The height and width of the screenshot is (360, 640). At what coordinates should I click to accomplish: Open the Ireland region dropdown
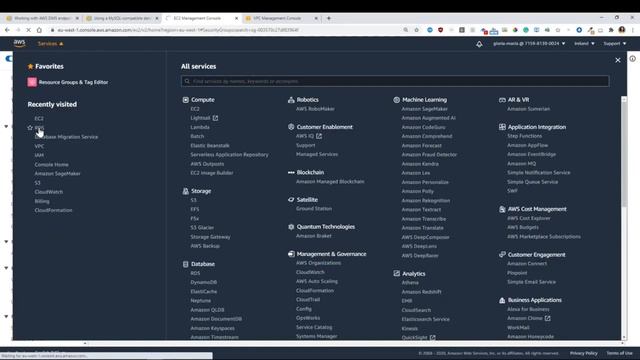(x=584, y=44)
